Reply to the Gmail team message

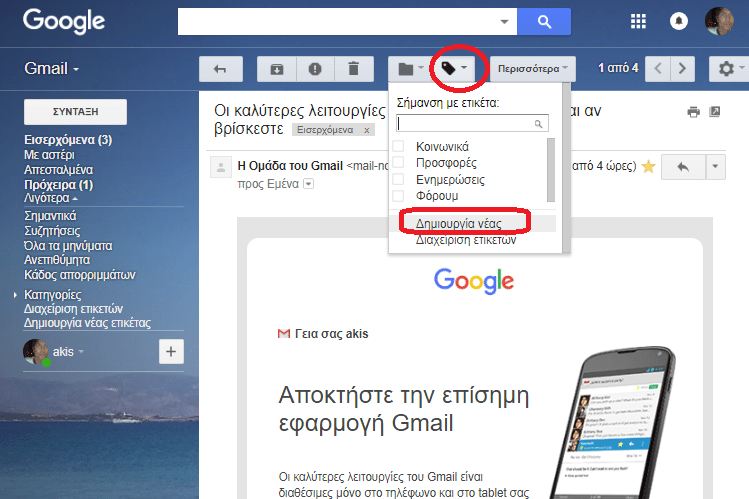click(x=683, y=167)
